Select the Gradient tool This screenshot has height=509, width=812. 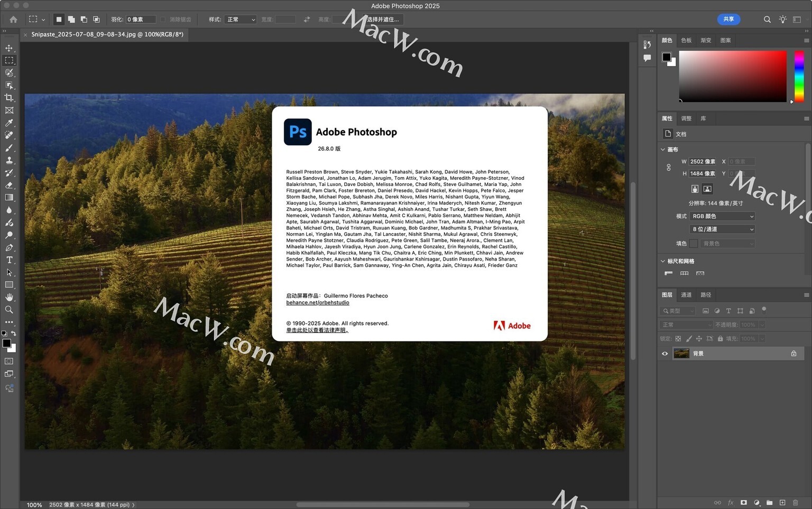[x=9, y=198]
